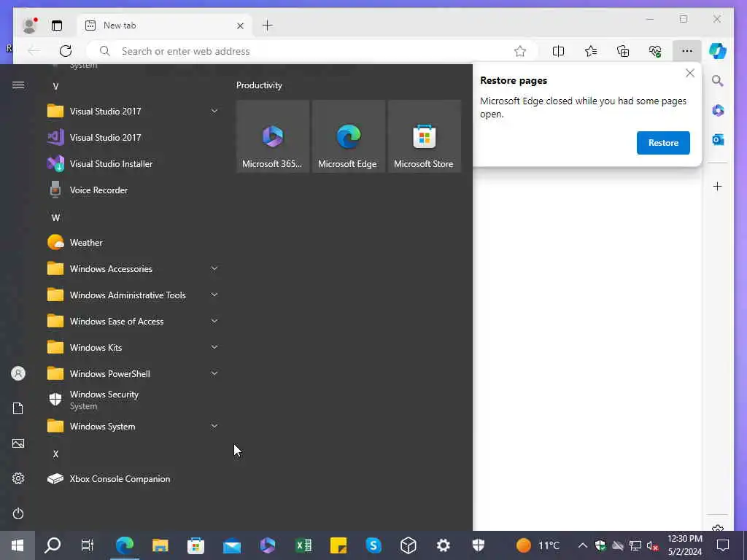Show hidden system tray icons
Viewport: 747px width, 560px height.
(582, 545)
